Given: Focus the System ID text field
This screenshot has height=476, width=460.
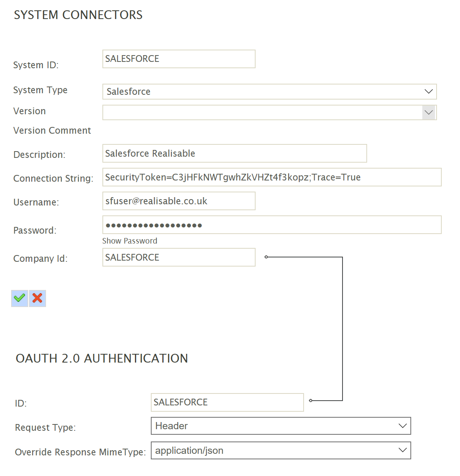Looking at the screenshot, I should (179, 59).
